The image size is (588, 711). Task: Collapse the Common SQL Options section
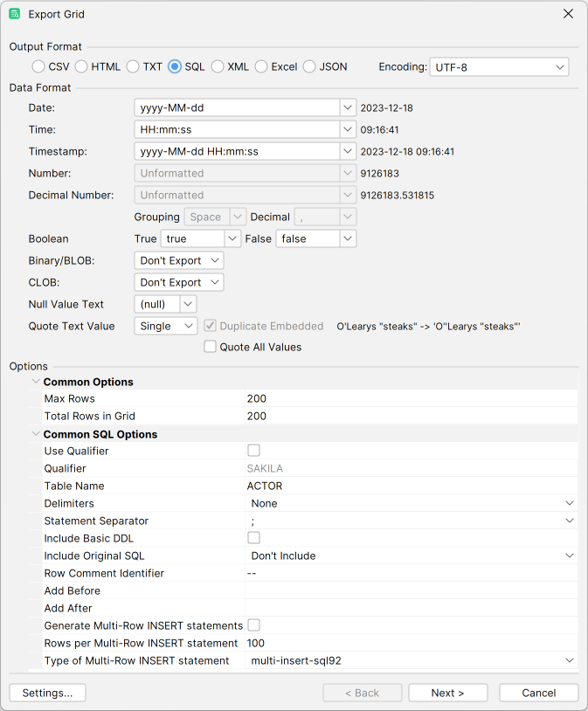tap(35, 433)
